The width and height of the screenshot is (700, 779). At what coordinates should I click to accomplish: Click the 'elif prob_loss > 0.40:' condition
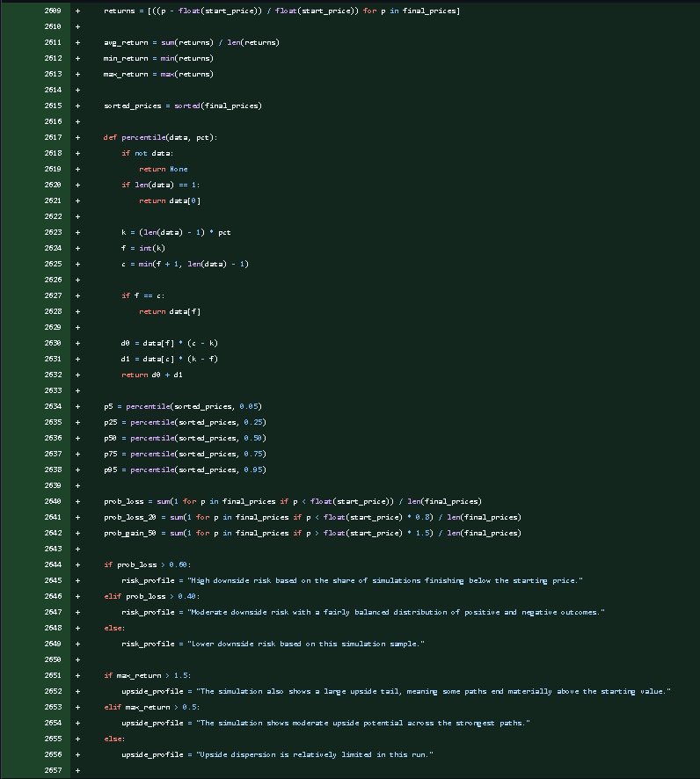151,596
